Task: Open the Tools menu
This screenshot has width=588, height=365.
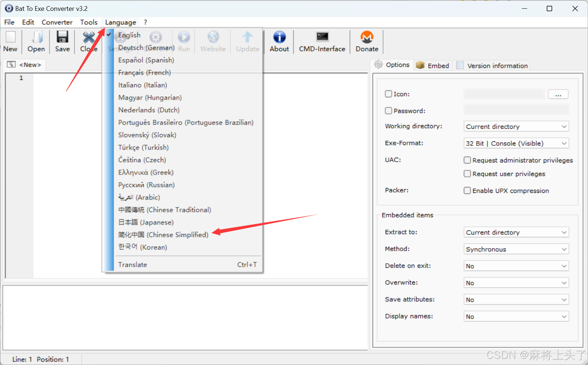Action: click(89, 22)
